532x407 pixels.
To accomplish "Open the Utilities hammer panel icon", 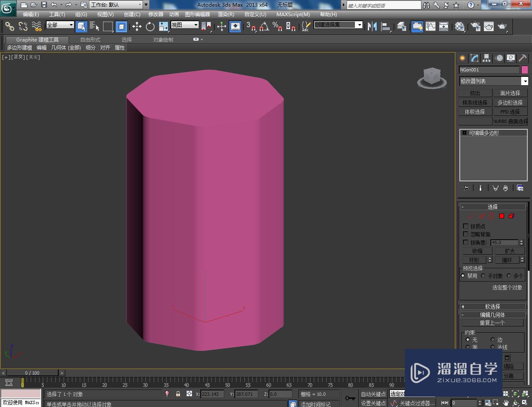I will point(522,58).
